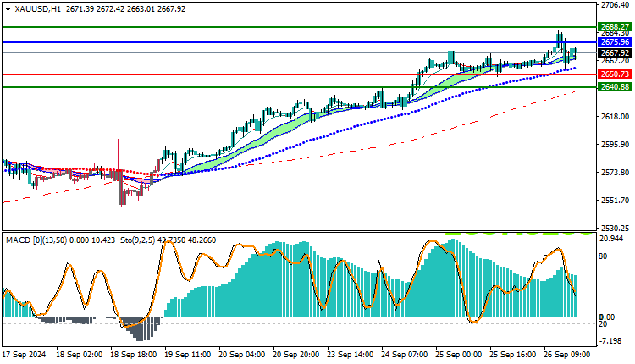Click the 2530.25 price scale value
The height and width of the screenshot is (364, 635).
click(616, 229)
